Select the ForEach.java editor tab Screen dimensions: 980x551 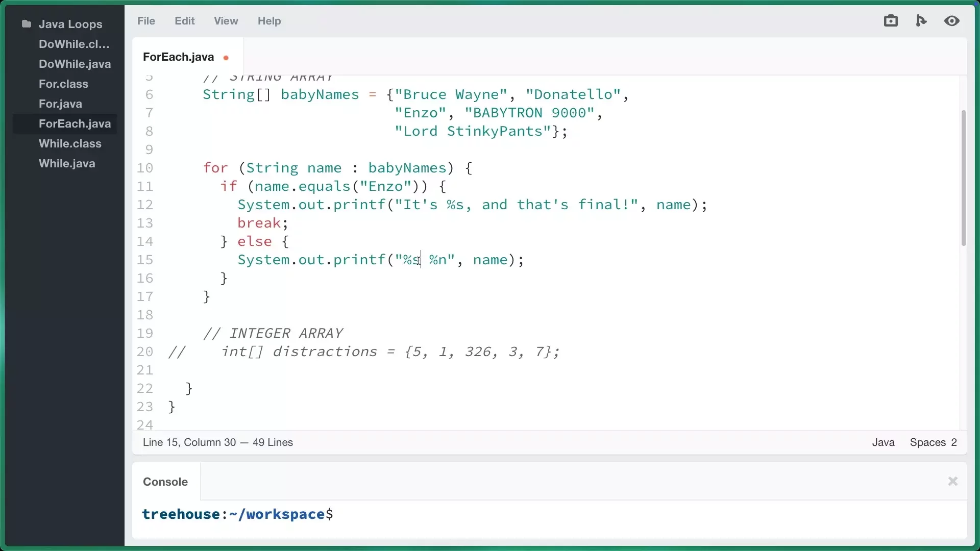187,57
